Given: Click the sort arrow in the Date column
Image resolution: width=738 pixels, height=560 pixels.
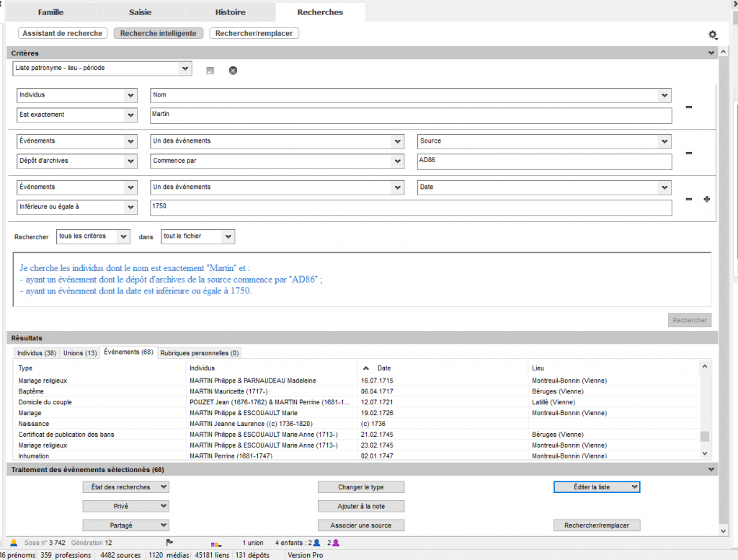Looking at the screenshot, I should pos(365,368).
